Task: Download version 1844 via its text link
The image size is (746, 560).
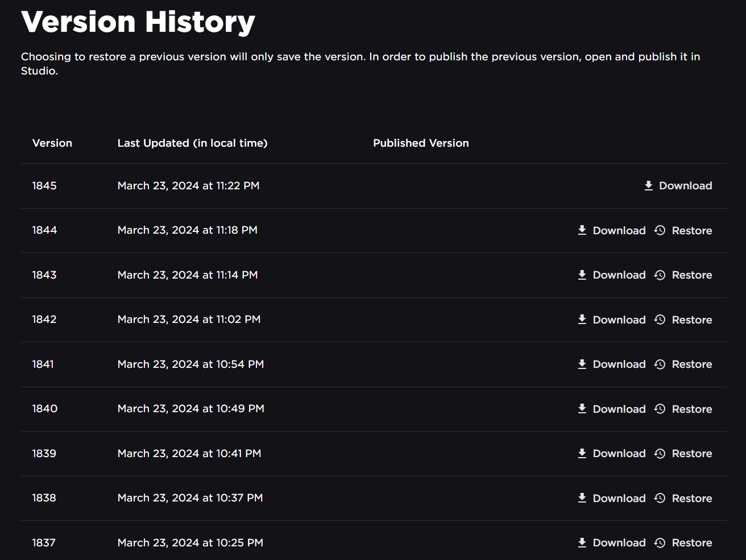Action: [x=619, y=230]
